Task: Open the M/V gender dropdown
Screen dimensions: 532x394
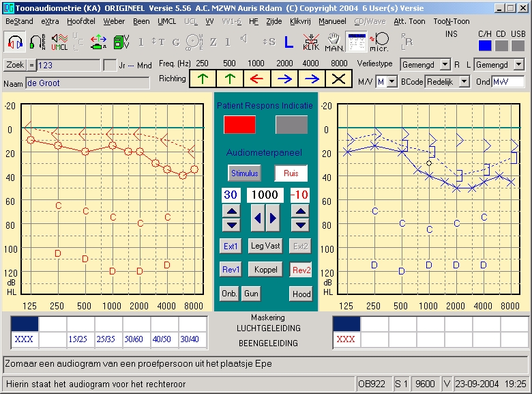Action: point(391,82)
